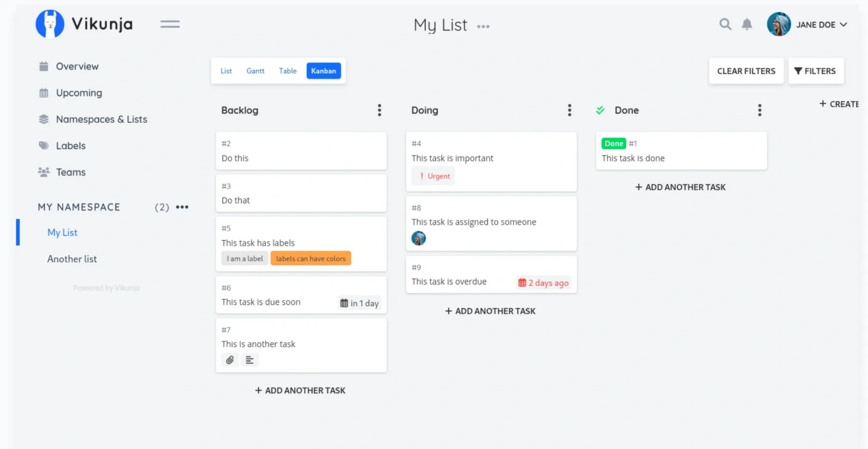Viewport: 868px width, 449px height.
Task: Select the orange 'labels can have colors' label
Action: (311, 258)
